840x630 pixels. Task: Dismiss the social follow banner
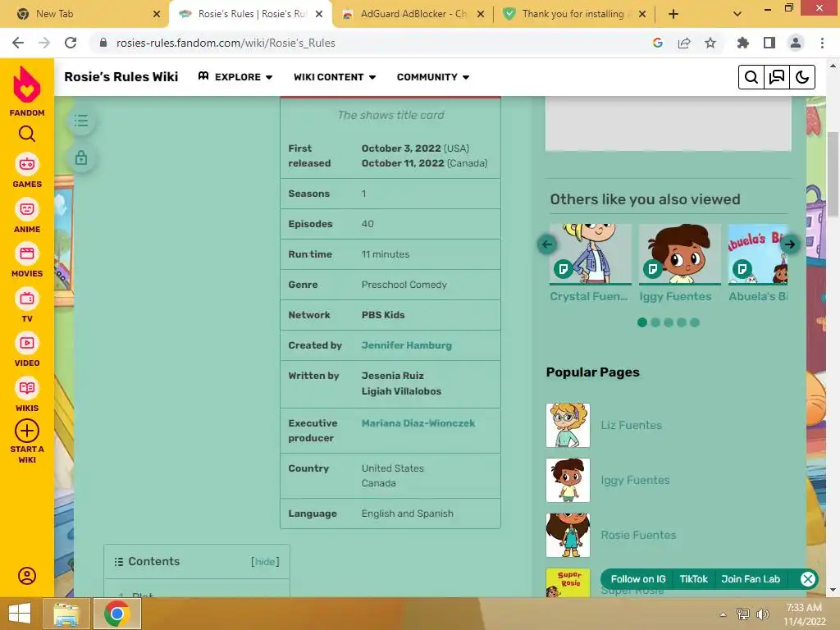coord(807,579)
